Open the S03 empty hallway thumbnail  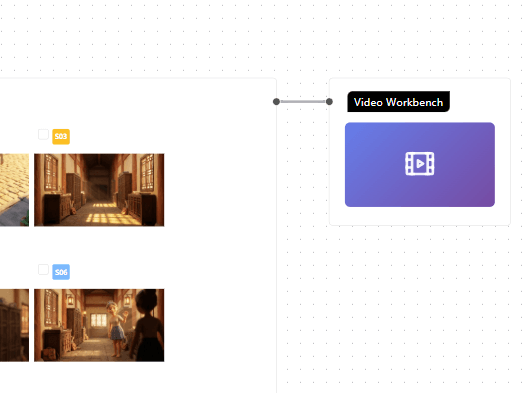[99, 190]
